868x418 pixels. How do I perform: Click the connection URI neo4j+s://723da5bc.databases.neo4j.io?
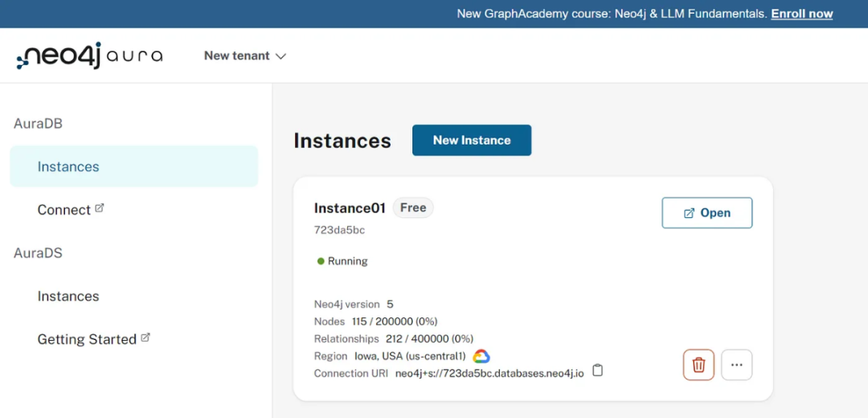click(489, 374)
